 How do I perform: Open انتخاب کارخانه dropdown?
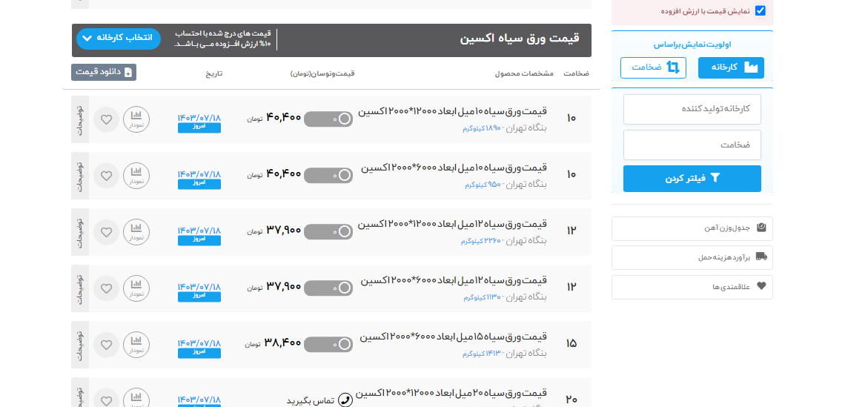pyautogui.click(x=119, y=38)
